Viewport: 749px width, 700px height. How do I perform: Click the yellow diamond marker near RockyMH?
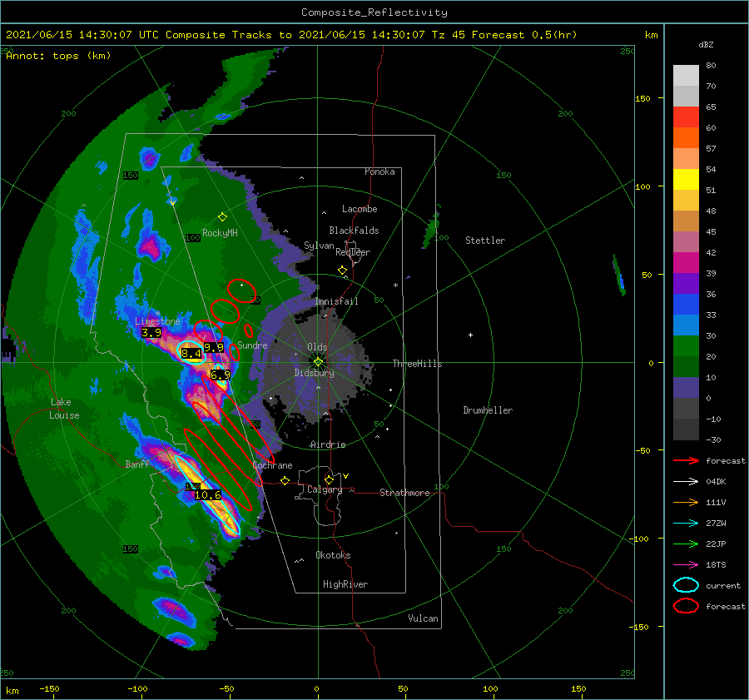pos(222,217)
